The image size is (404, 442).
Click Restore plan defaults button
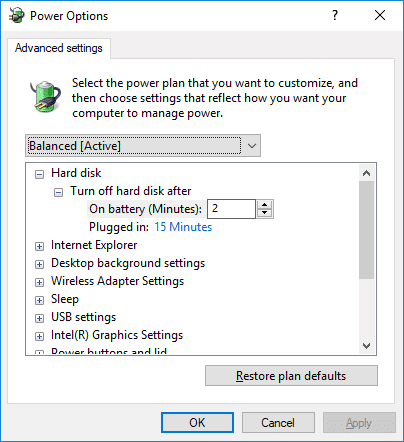pos(291,376)
